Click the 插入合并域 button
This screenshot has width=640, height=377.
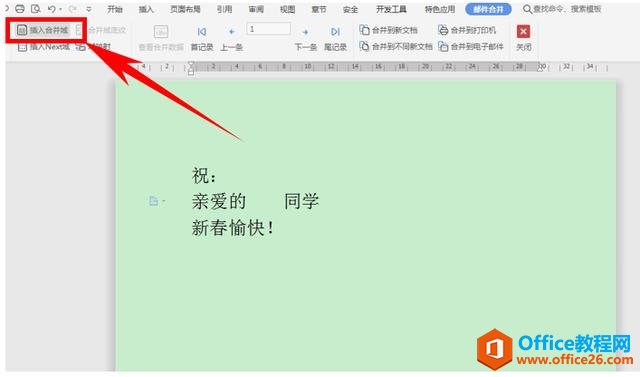coord(43,30)
